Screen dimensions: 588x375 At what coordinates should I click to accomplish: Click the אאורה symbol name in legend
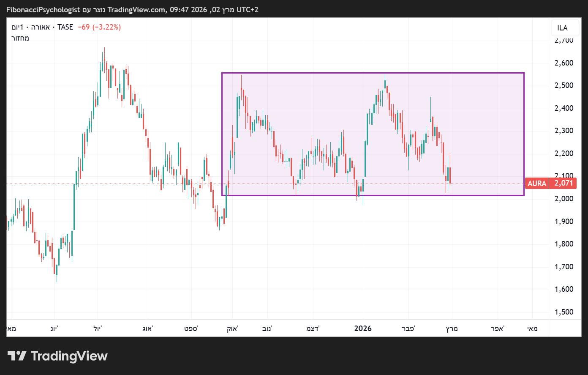(x=40, y=27)
